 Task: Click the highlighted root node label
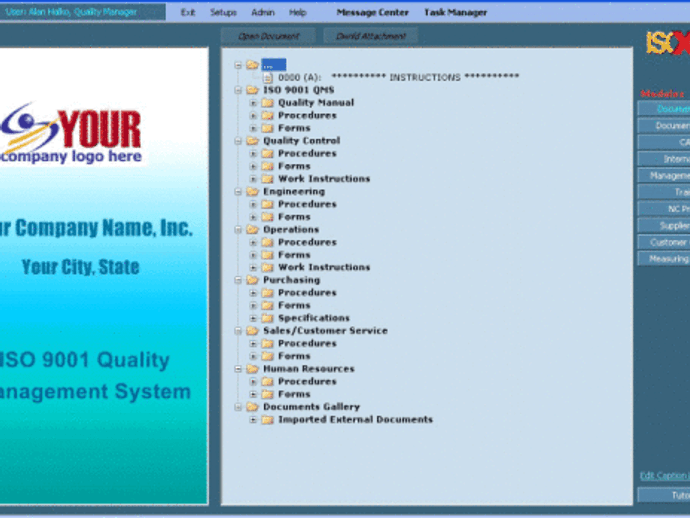(x=274, y=65)
